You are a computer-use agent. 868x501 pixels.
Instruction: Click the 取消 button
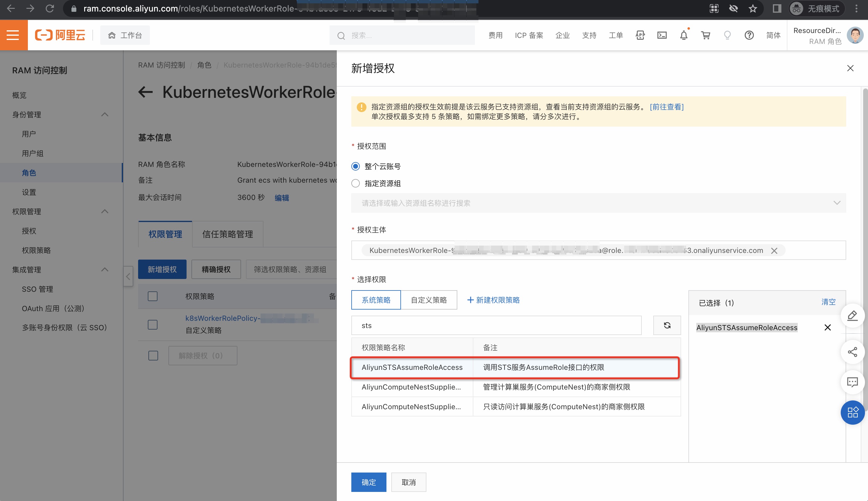pyautogui.click(x=409, y=482)
